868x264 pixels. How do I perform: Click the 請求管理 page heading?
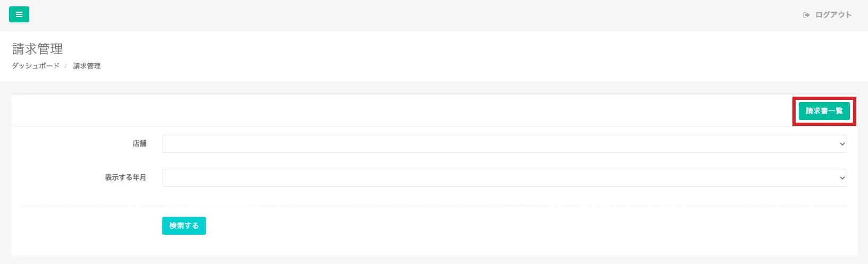click(37, 49)
